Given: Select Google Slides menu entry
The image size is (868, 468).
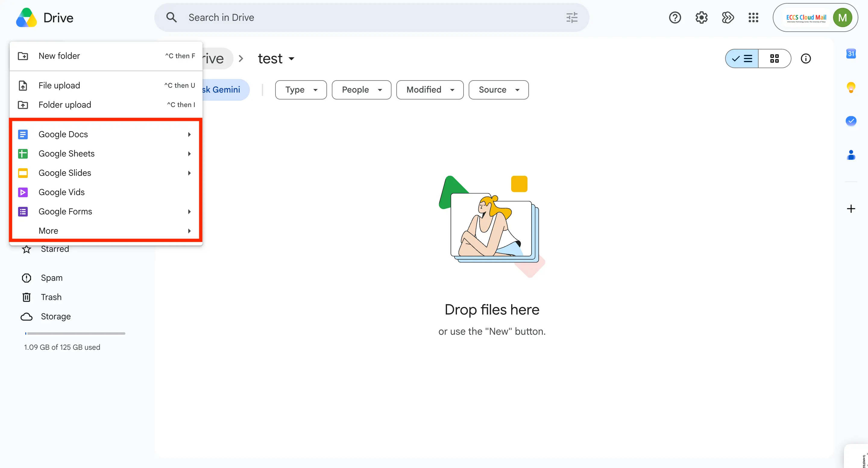Looking at the screenshot, I should coord(106,173).
